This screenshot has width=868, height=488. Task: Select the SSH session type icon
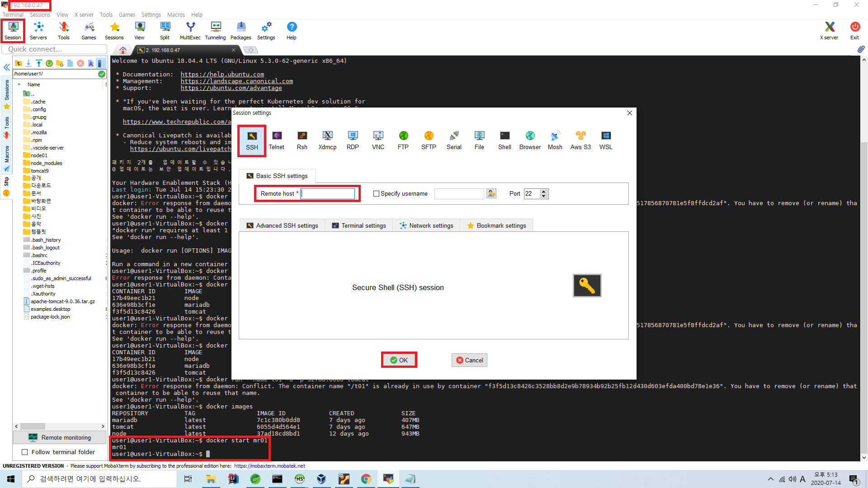tap(252, 141)
